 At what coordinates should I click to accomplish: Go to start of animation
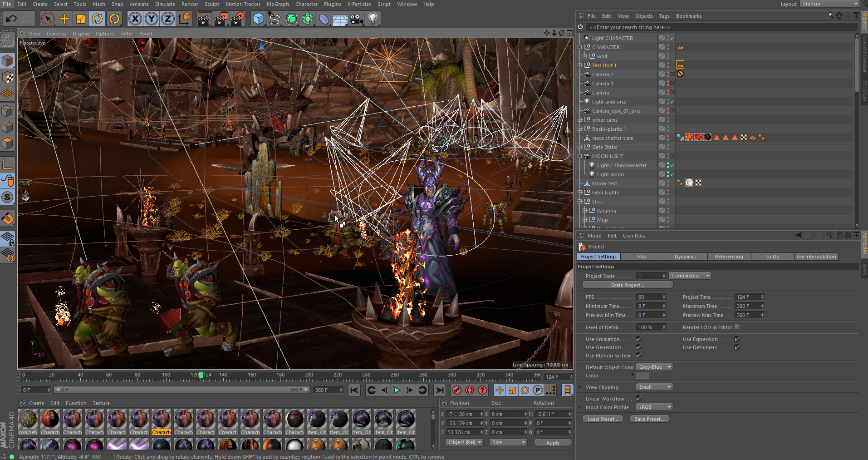[x=354, y=390]
